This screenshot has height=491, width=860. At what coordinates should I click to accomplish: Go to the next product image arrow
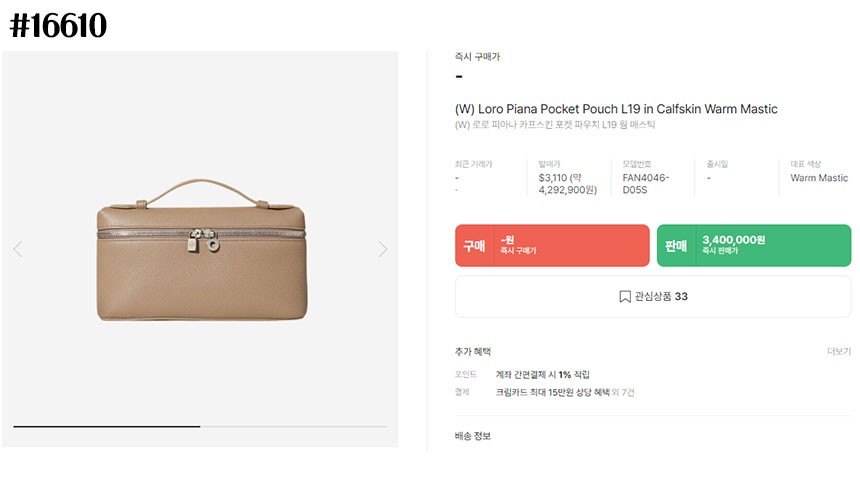pyautogui.click(x=383, y=249)
